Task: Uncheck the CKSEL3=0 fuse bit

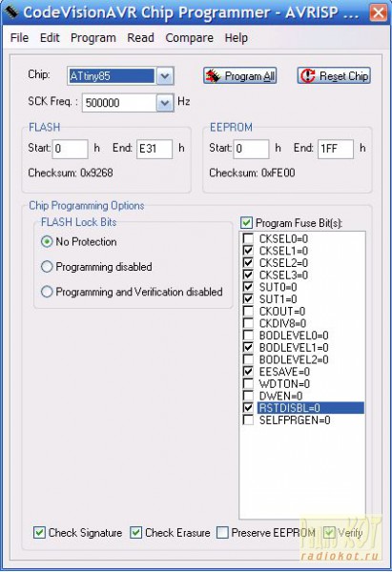Action: point(248,275)
